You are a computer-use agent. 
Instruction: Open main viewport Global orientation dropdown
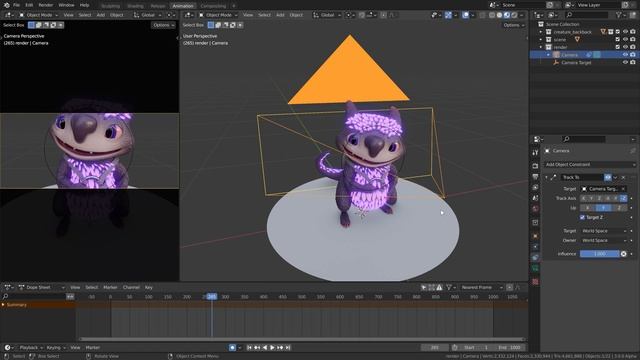click(x=327, y=15)
